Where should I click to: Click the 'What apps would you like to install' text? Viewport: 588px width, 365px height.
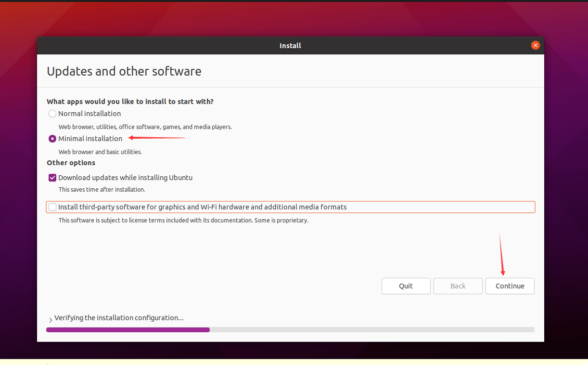pos(130,102)
